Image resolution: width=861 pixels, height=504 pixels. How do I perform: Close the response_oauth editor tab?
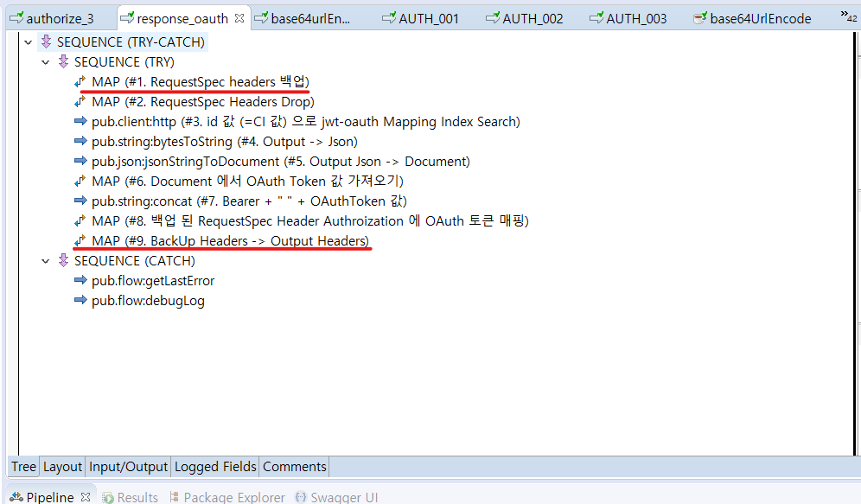pos(239,18)
